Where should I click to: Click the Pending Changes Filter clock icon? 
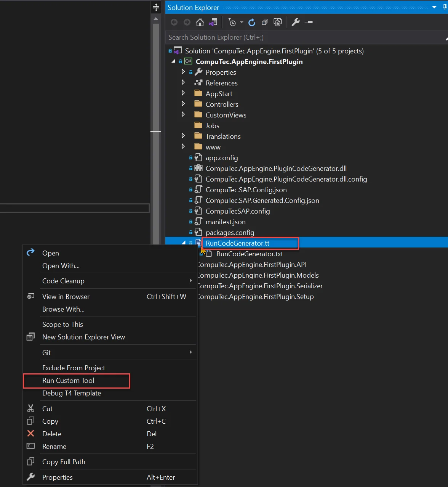(x=233, y=22)
